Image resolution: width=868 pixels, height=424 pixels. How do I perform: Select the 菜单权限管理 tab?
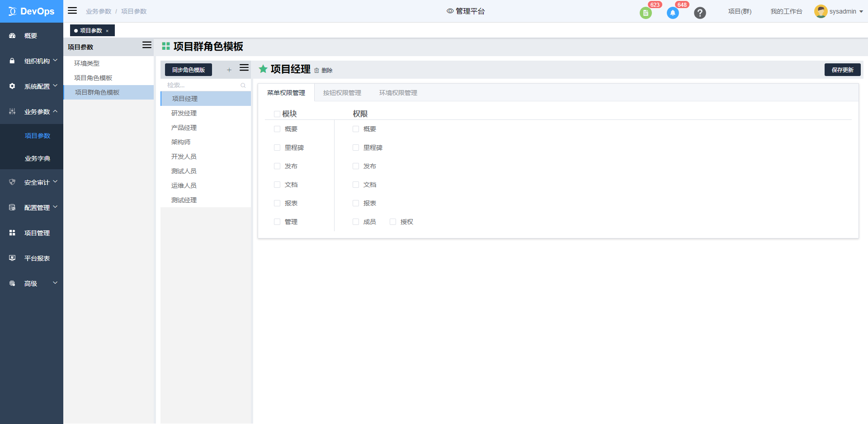point(286,93)
